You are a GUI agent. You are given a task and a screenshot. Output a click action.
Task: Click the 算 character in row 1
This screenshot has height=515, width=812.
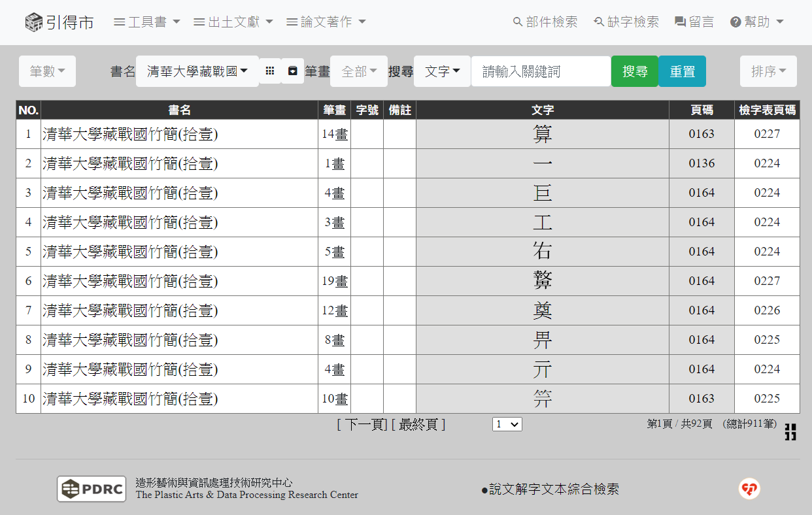543,134
